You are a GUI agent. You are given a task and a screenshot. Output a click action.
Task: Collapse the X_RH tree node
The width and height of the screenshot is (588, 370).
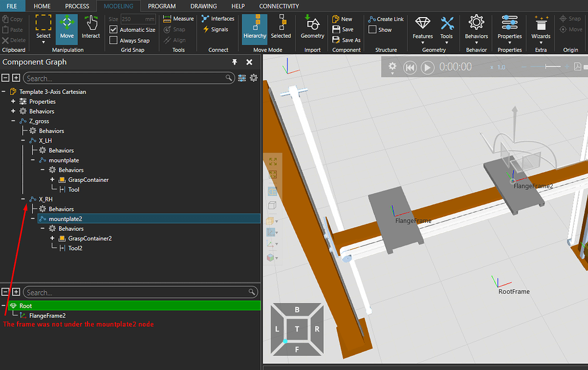point(23,199)
